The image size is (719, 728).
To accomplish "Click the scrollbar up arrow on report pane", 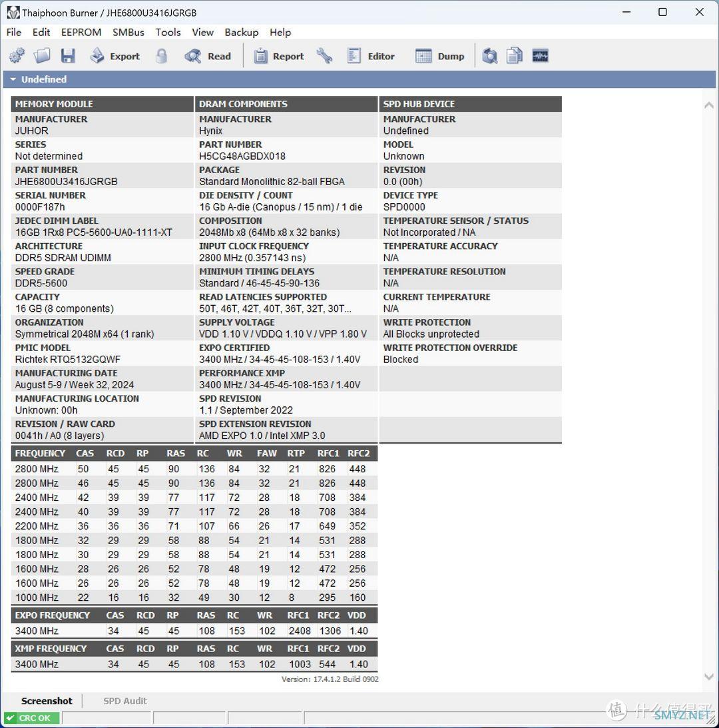I will [x=708, y=105].
